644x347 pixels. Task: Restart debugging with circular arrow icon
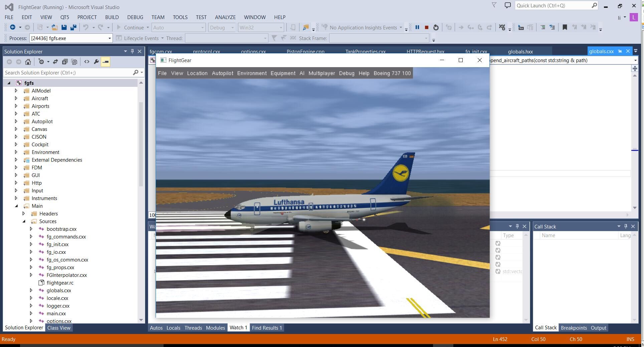[x=436, y=27]
